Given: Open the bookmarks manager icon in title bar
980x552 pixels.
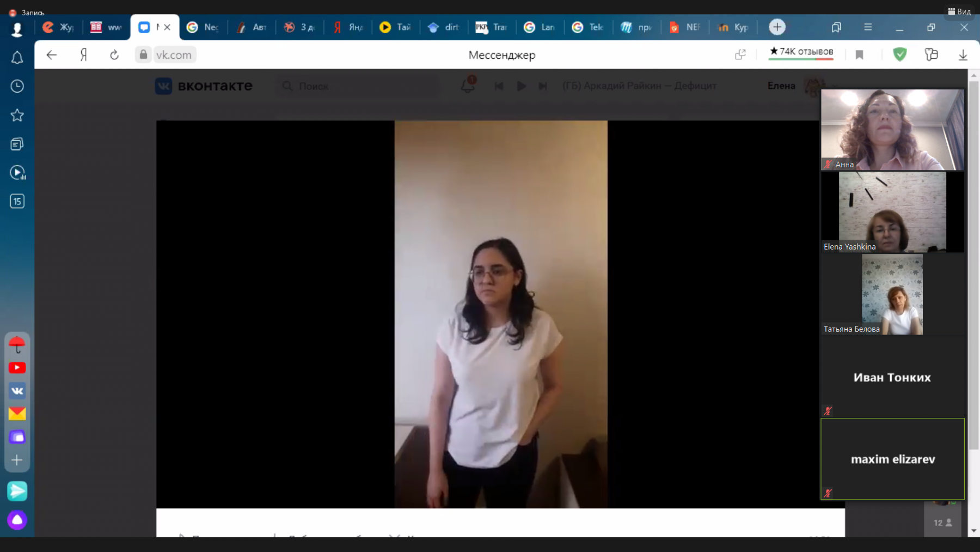Looking at the screenshot, I should point(836,27).
